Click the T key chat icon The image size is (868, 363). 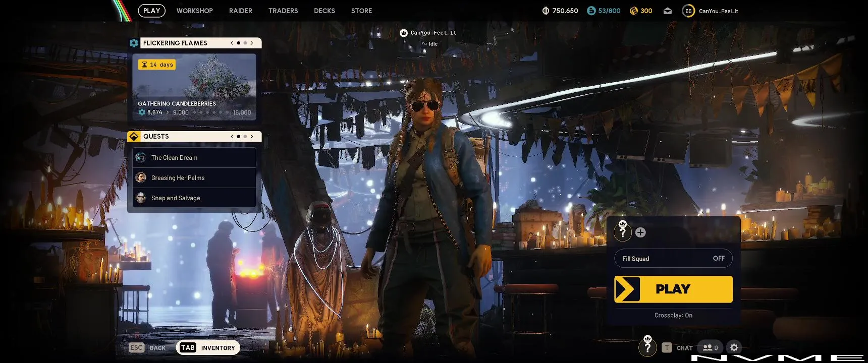tap(667, 347)
